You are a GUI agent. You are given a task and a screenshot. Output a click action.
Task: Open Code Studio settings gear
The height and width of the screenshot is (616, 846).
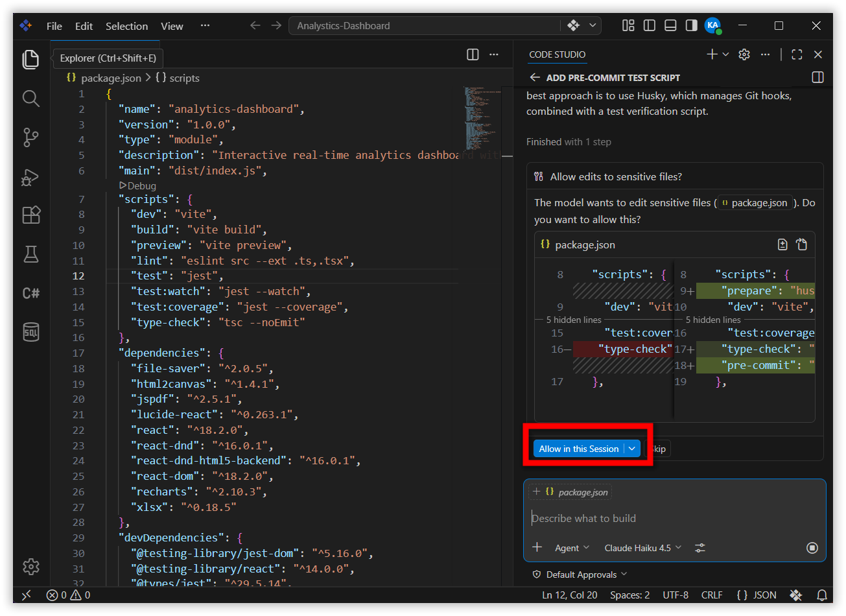744,54
